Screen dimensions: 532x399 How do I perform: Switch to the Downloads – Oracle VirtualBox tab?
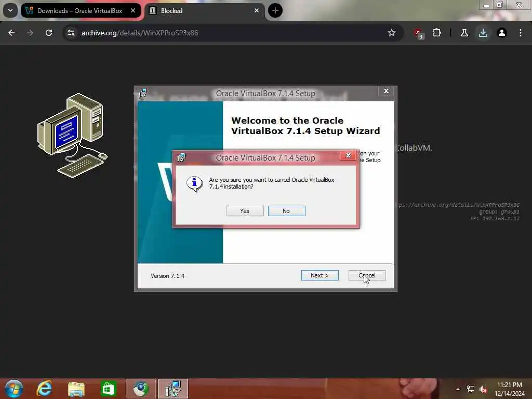81,10
